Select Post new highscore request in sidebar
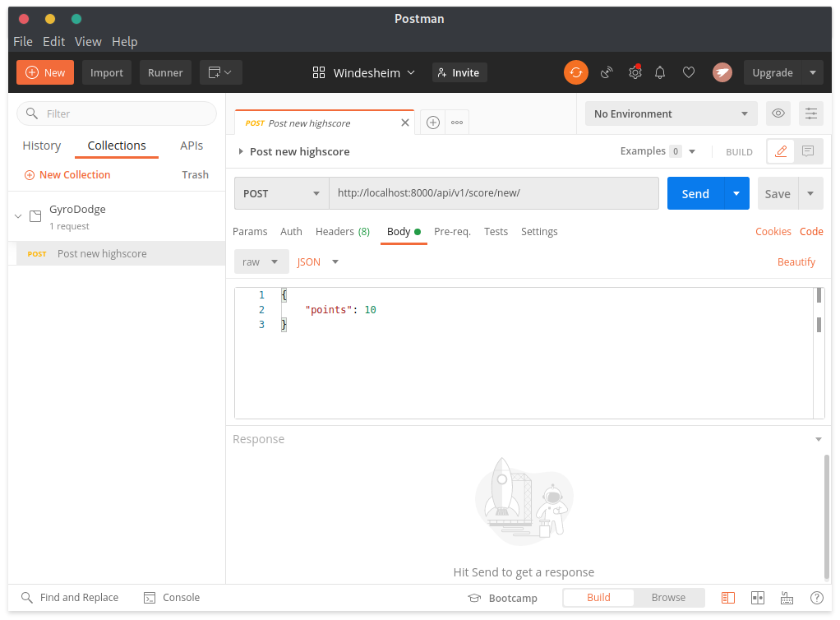 pyautogui.click(x=117, y=253)
